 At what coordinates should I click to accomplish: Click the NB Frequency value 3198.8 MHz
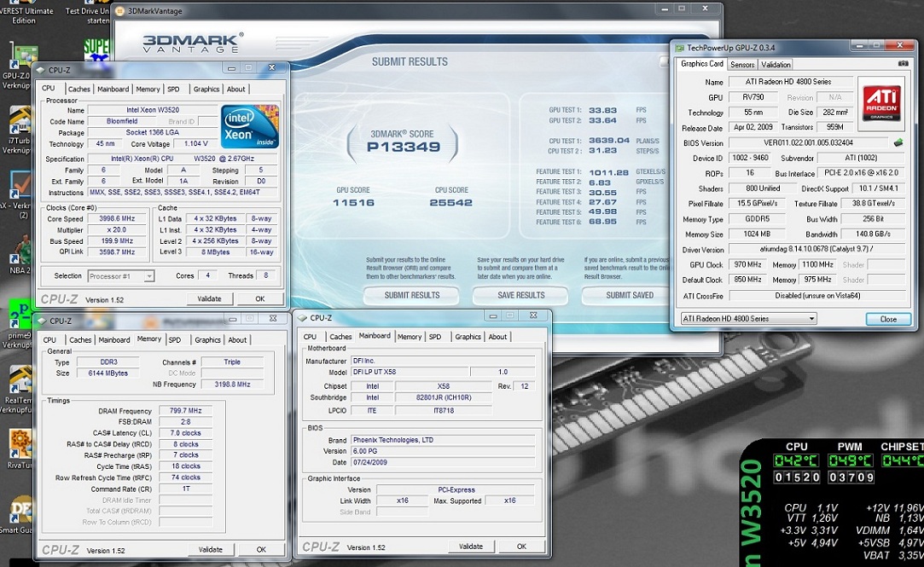pos(232,385)
